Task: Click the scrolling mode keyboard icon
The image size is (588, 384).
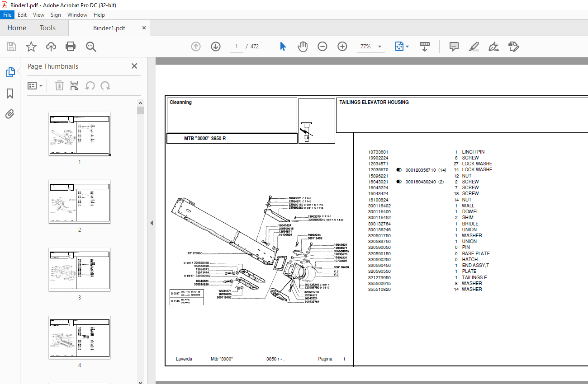Action: coord(425,47)
